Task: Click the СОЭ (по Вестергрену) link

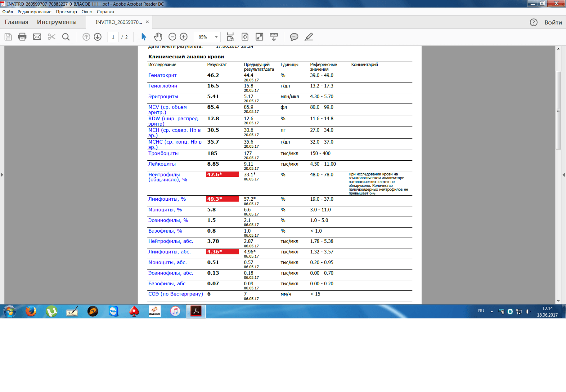Action: tap(176, 294)
